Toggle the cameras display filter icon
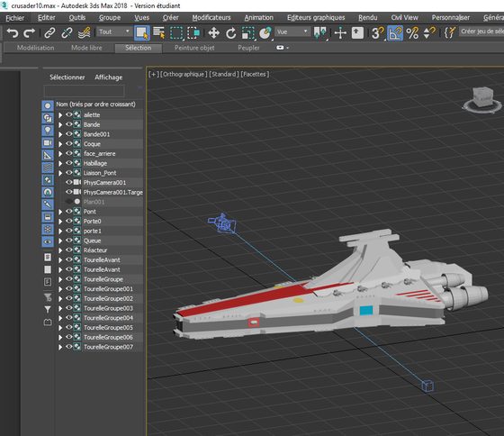504x436 pixels. click(x=48, y=143)
